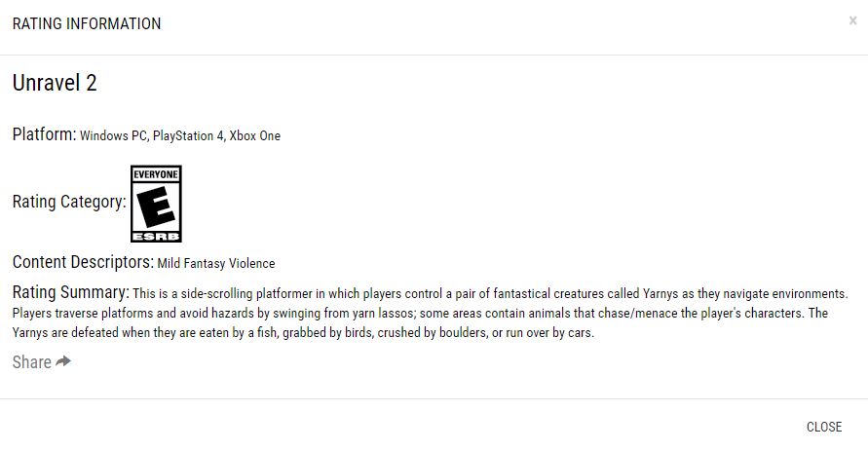Click the EVERYONE label atop the rating badge
Image resolution: width=868 pixels, height=451 pixels.
pos(156,174)
